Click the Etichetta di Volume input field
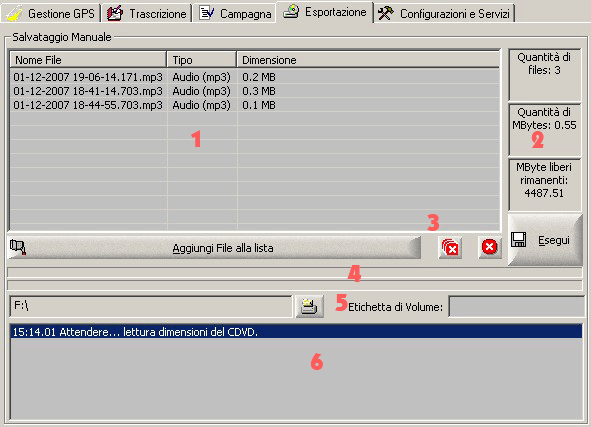Image resolution: width=591 pixels, height=427 pixels. [516, 306]
